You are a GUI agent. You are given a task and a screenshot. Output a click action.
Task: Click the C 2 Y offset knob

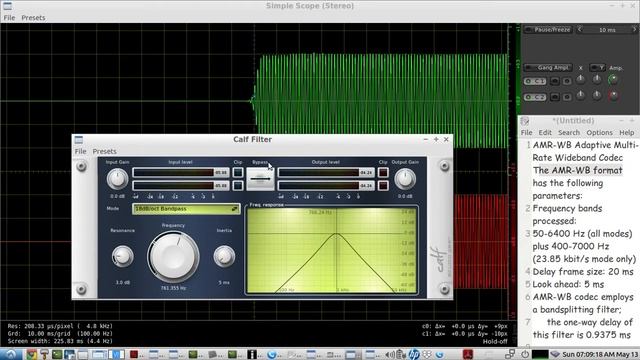[x=597, y=96]
